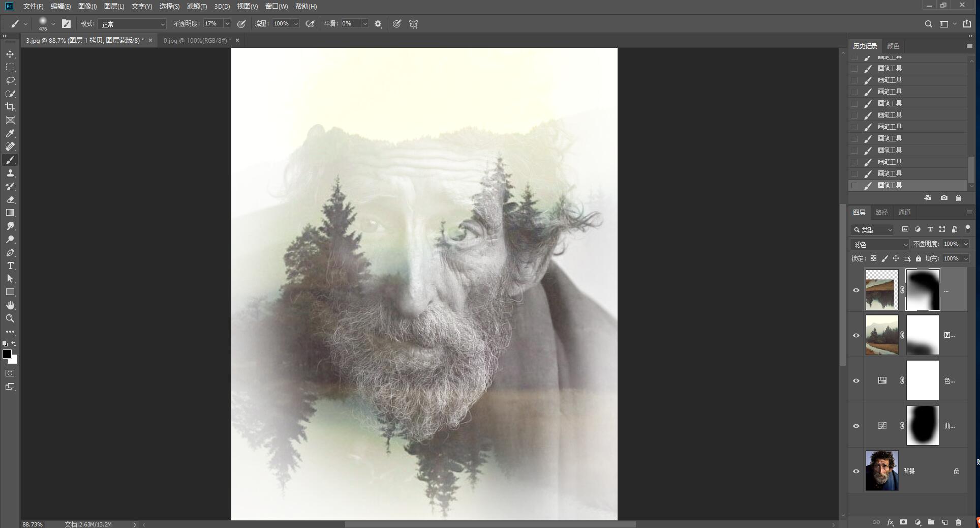Open the 滤镜(T) menu
The image size is (980, 528).
197,6
